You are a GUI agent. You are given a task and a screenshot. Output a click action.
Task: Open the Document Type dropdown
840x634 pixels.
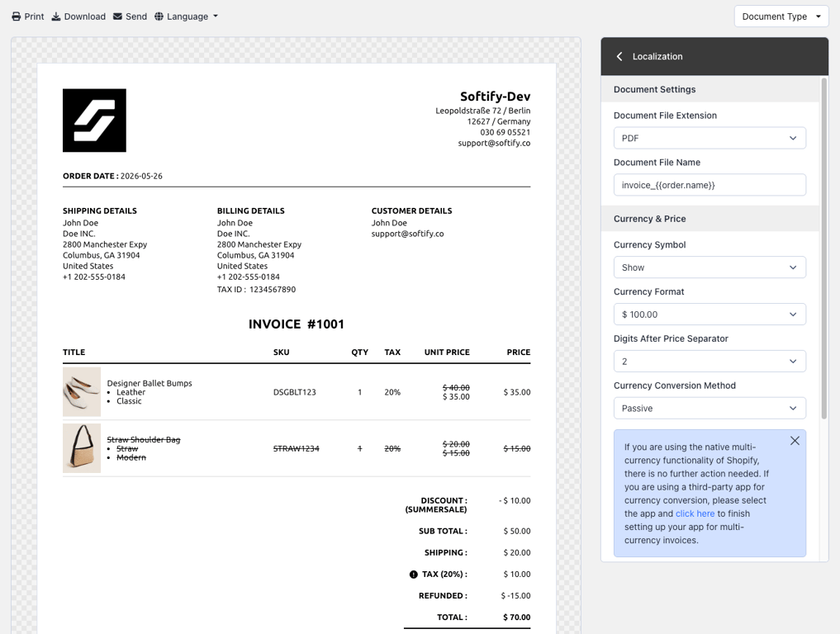(781, 17)
